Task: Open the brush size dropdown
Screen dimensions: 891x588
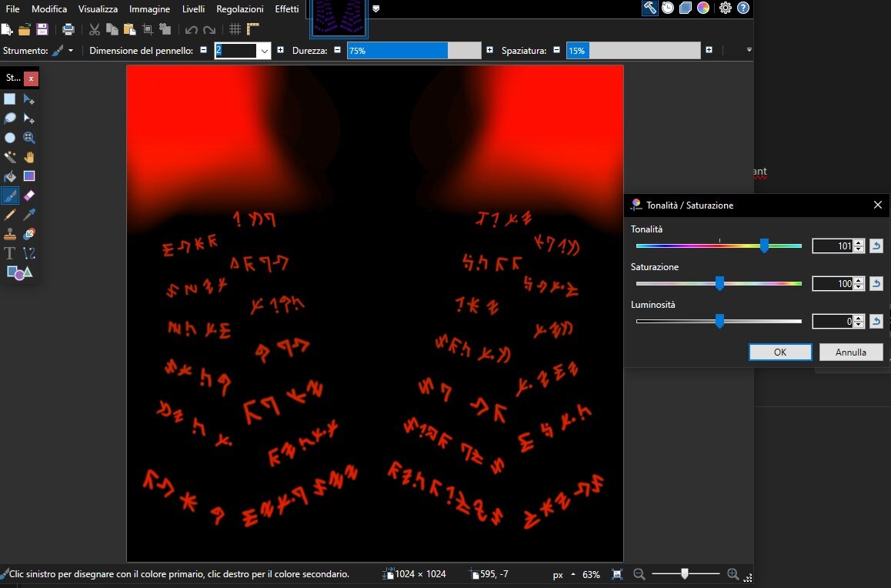Action: [x=265, y=51]
